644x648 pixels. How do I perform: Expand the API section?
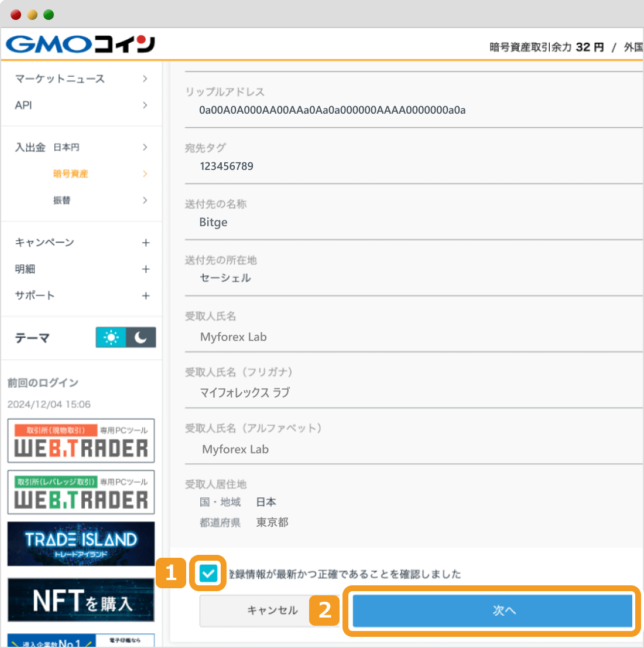pyautogui.click(x=145, y=105)
